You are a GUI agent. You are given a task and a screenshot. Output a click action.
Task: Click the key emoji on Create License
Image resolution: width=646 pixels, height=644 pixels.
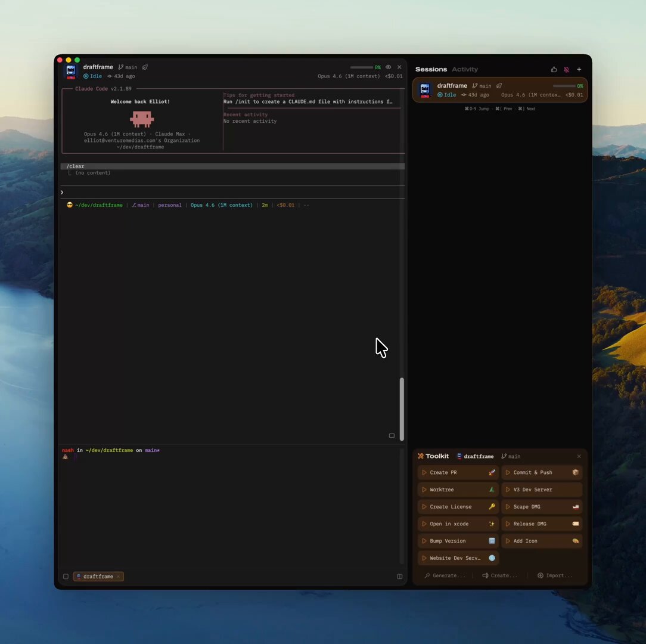click(492, 507)
